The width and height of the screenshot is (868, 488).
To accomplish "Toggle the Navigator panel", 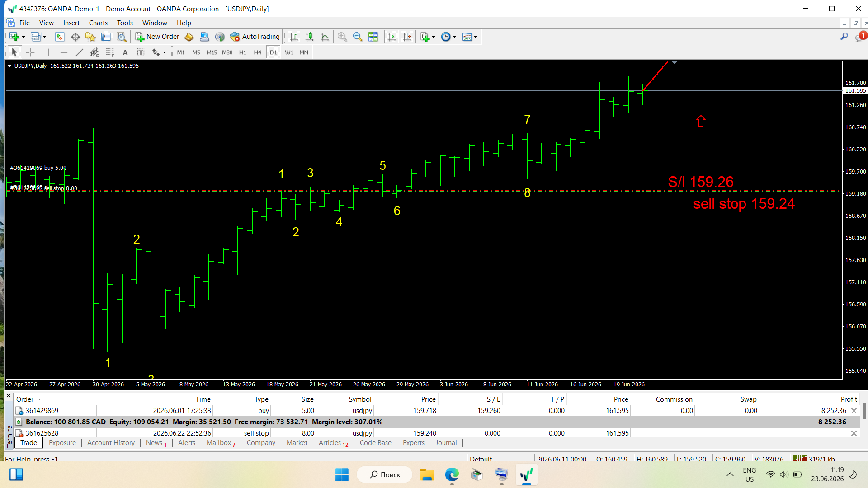I will coord(90,37).
